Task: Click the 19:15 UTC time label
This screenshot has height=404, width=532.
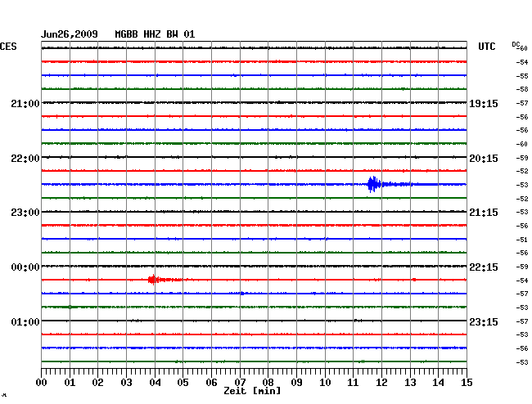Action: tap(484, 104)
